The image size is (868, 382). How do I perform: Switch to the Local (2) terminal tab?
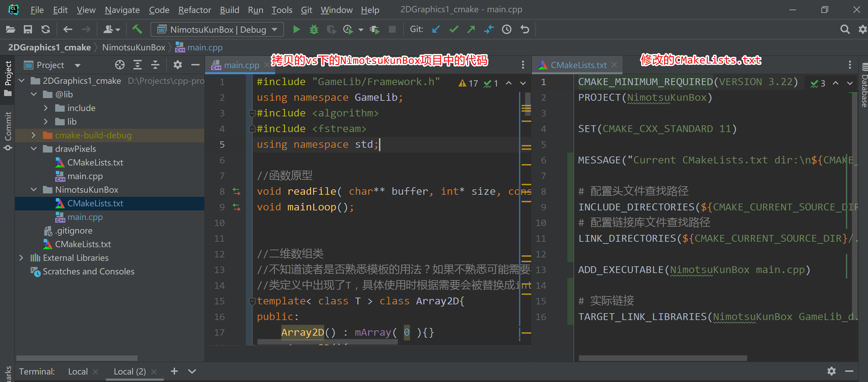[129, 371]
